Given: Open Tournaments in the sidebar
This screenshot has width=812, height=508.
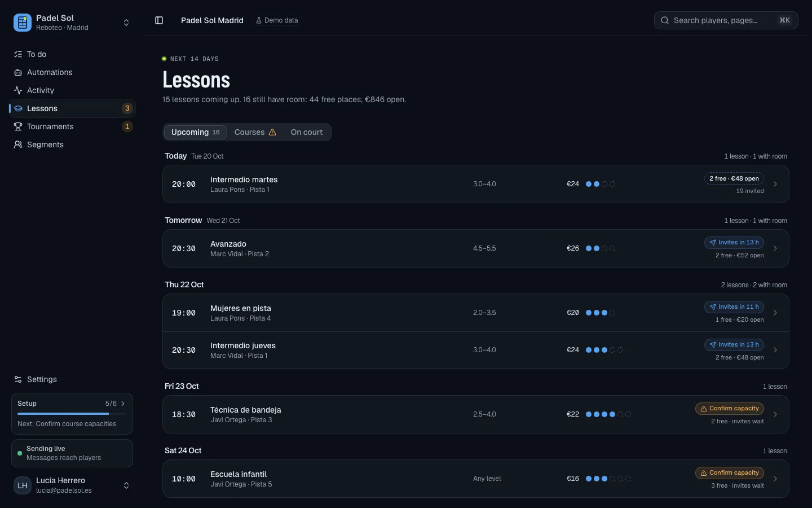Looking at the screenshot, I should pyautogui.click(x=72, y=126).
